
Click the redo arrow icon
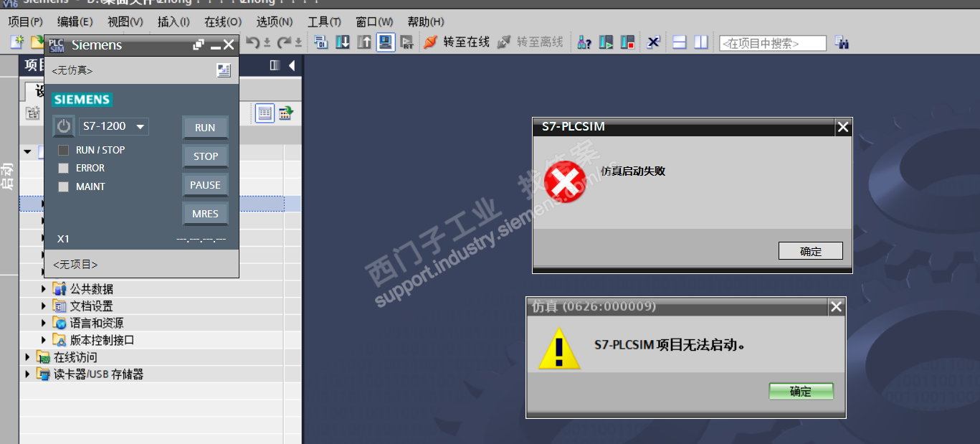(285, 42)
